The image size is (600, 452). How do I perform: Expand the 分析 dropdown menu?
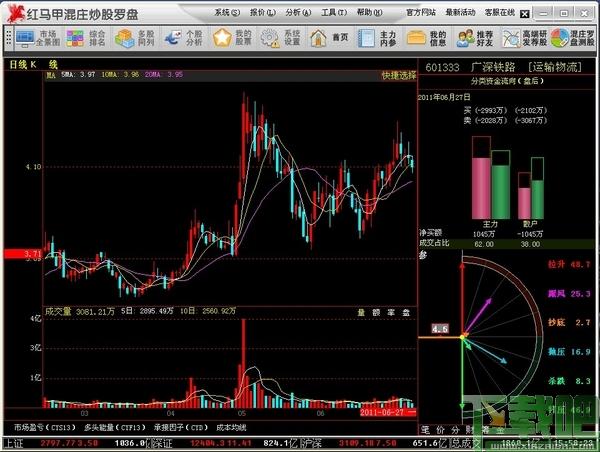296,13
